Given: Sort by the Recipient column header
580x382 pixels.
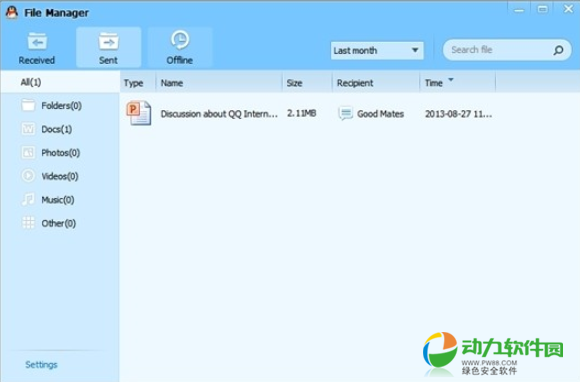Looking at the screenshot, I should 376,83.
